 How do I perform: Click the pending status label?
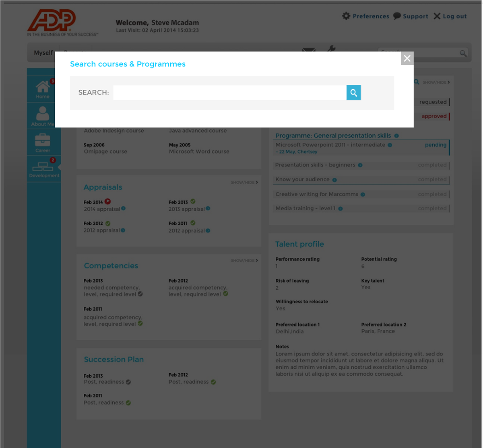pyautogui.click(x=436, y=145)
